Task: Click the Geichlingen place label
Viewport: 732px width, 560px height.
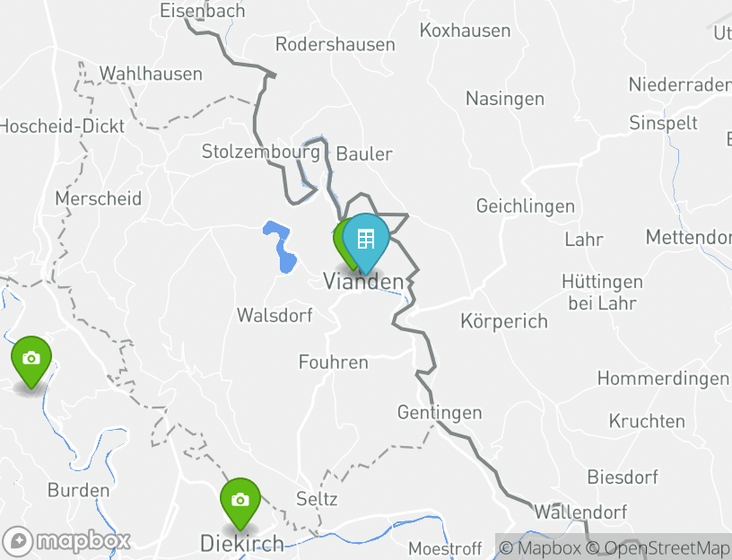Action: (525, 206)
